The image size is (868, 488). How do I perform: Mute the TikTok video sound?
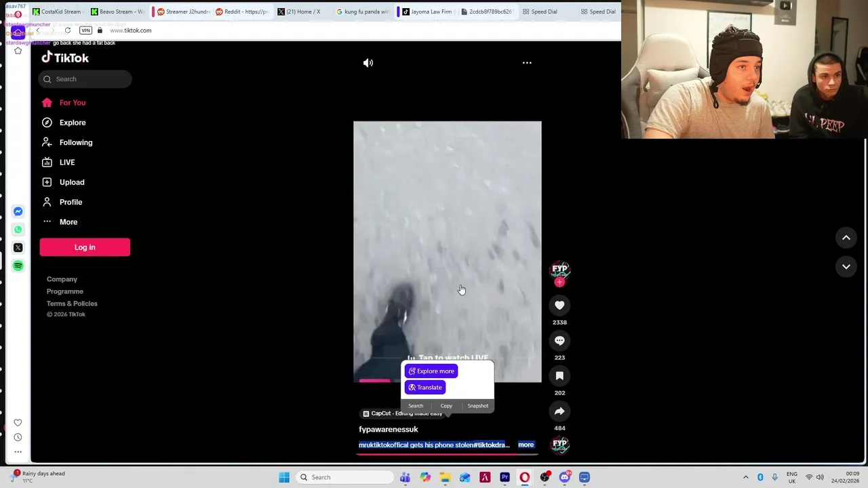[368, 63]
